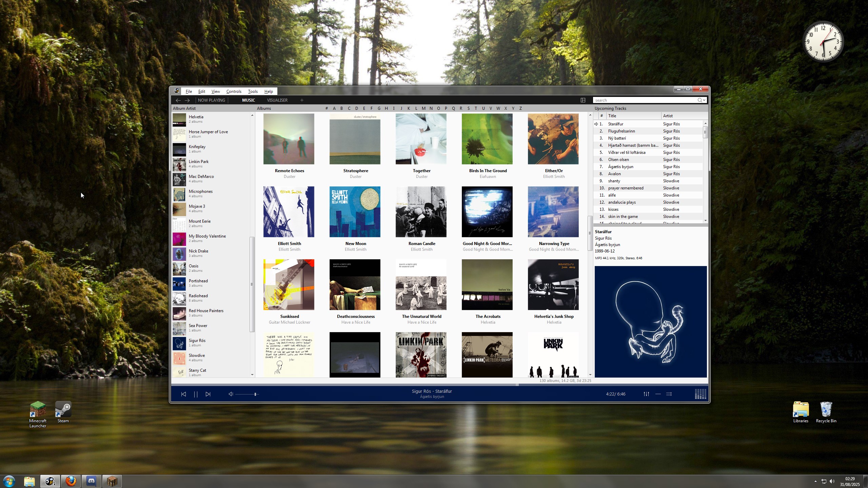Image resolution: width=868 pixels, height=488 pixels.
Task: Click inside the search input field
Action: [645, 100]
